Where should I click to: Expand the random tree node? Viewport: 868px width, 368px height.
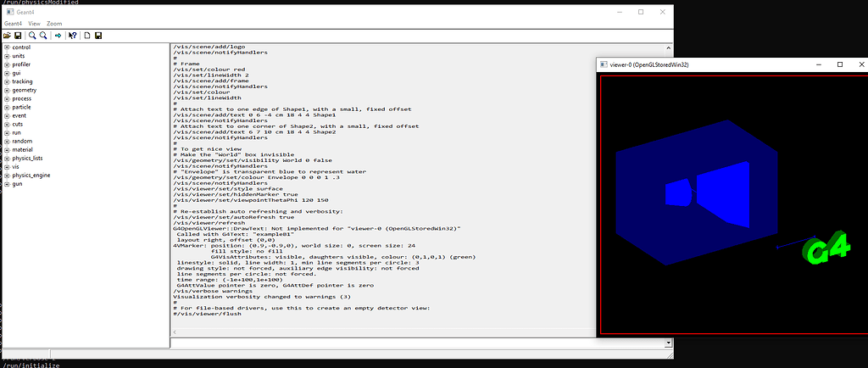(7, 141)
